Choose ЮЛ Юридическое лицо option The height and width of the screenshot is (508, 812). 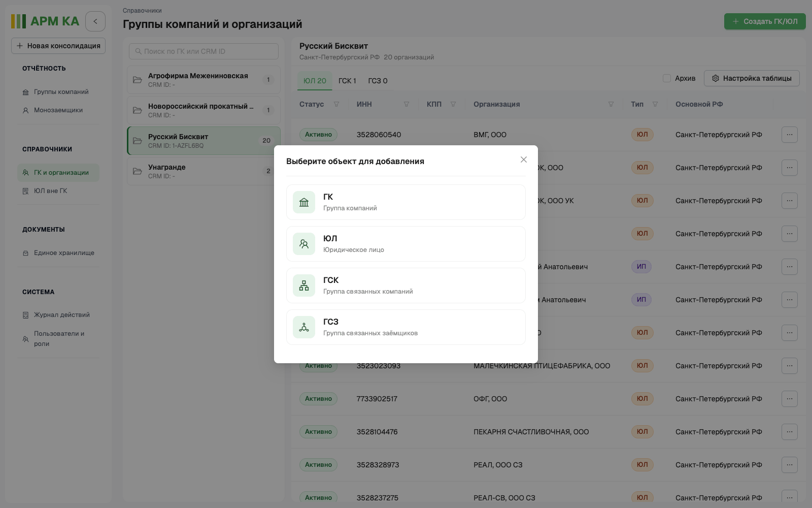(406, 244)
